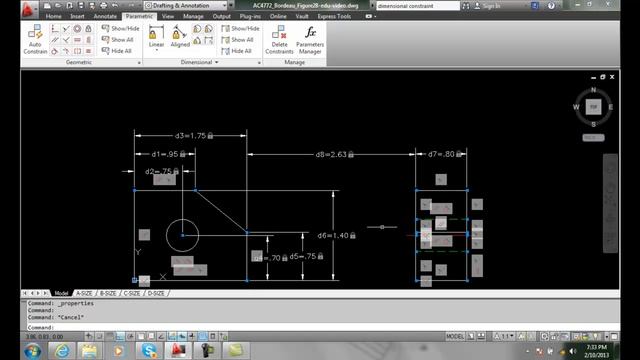Apply the Equal geometric constraint
Viewport: 640px width, 360px height.
tap(88, 51)
